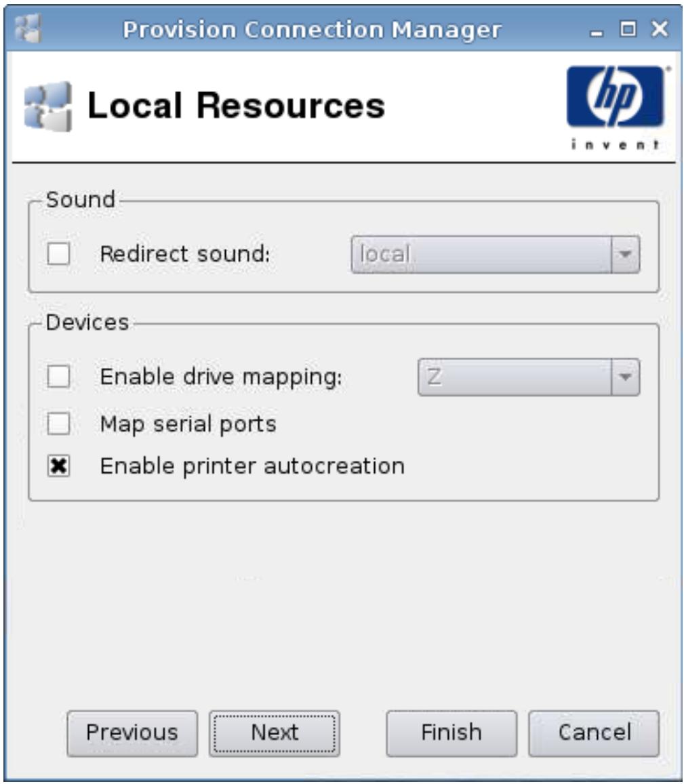This screenshot has height=784, width=684.
Task: Tick the Enable drive mapping checkbox
Action: tap(58, 377)
